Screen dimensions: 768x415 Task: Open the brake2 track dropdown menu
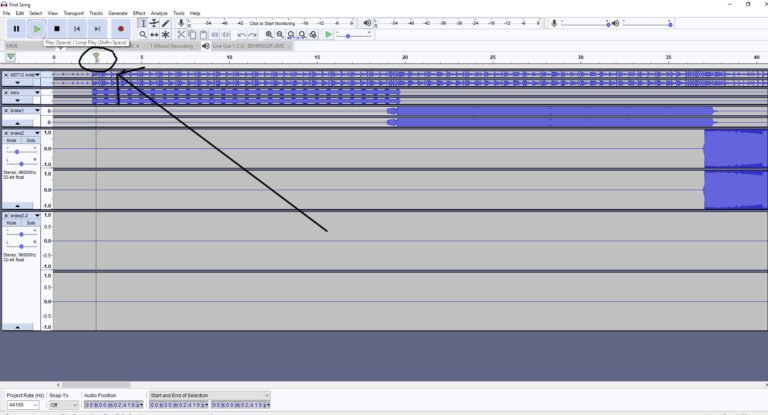(x=37, y=133)
